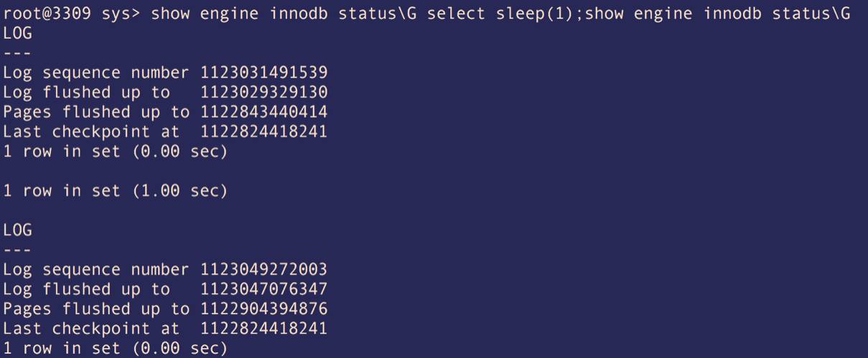The width and height of the screenshot is (868, 358).
Task: Click the first 'show engine innodb status\G' command
Action: (x=286, y=15)
